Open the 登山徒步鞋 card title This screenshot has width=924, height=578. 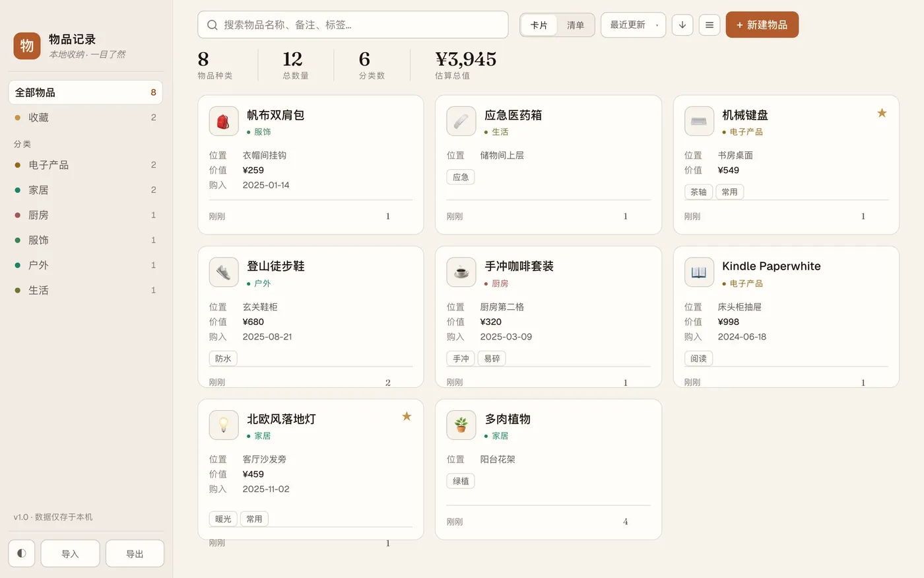[x=275, y=266]
